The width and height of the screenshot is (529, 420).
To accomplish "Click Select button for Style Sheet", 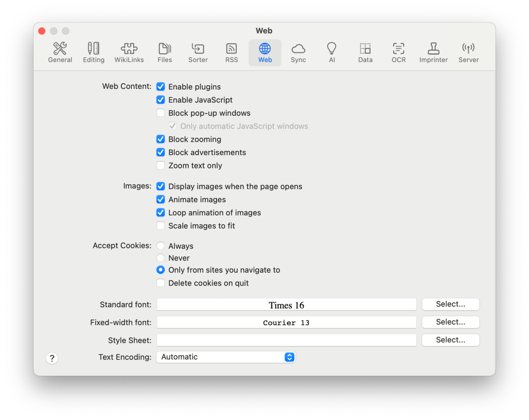I will (x=450, y=340).
